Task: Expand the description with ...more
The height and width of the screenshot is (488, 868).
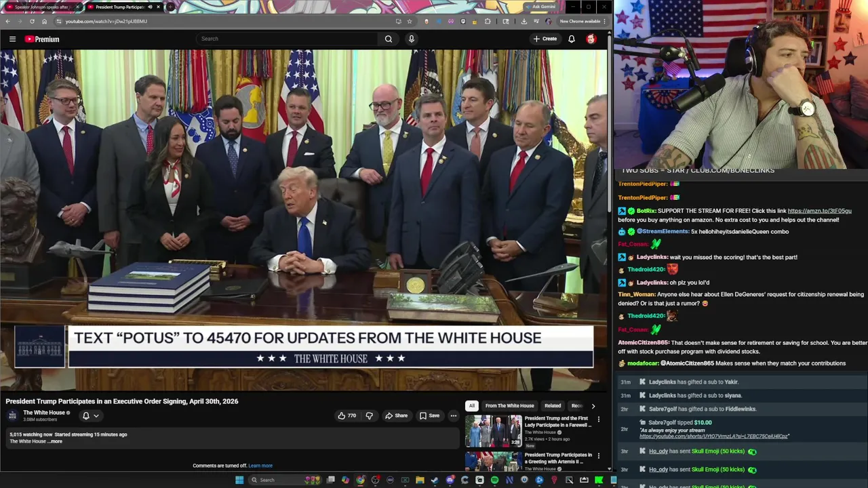Action: point(56,441)
